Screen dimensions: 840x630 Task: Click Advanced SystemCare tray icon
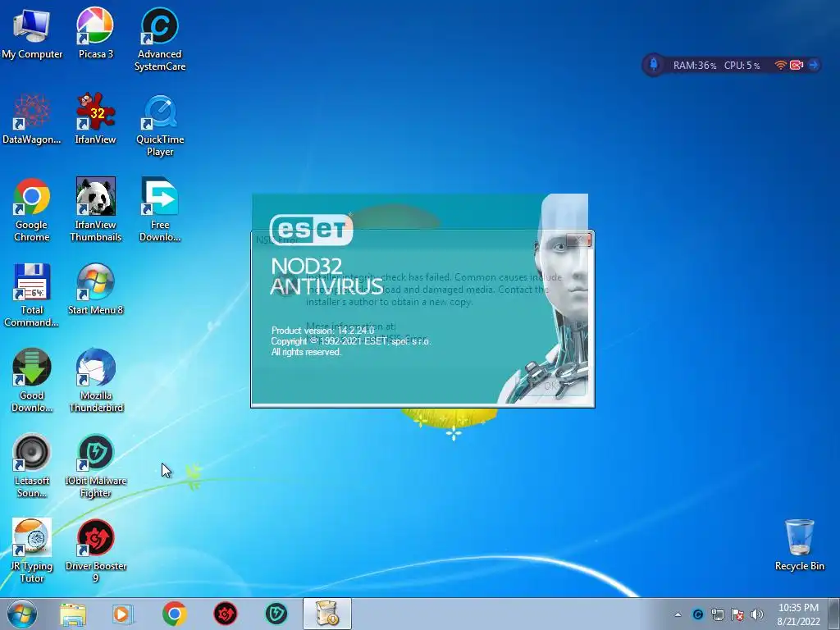point(697,614)
